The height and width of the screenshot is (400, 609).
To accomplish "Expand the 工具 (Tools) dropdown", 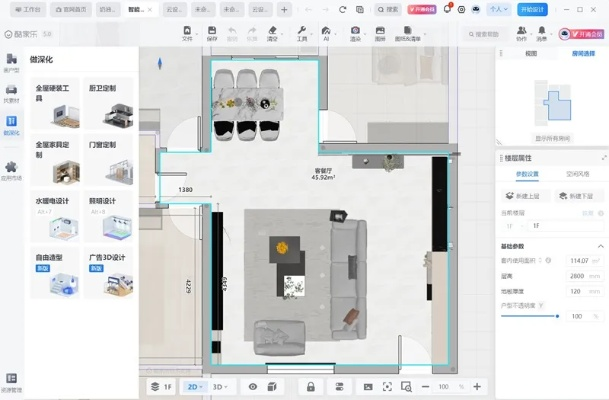I will [302, 33].
